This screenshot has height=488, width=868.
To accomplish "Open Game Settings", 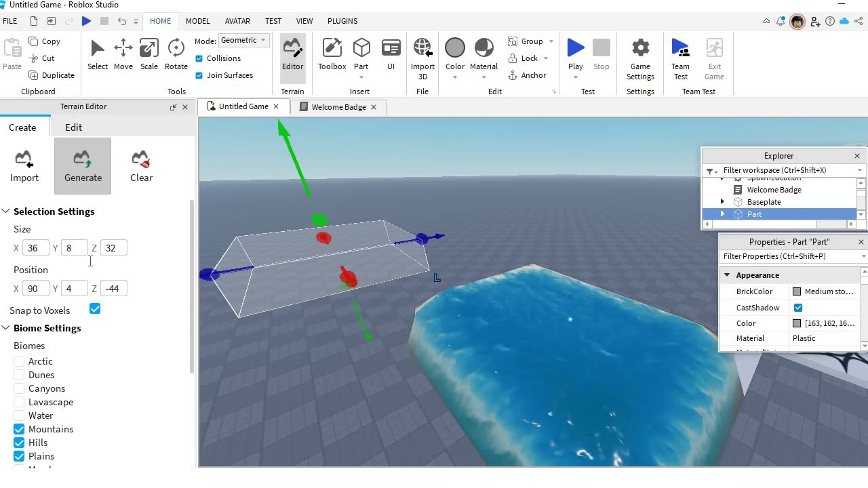I will pyautogui.click(x=641, y=59).
